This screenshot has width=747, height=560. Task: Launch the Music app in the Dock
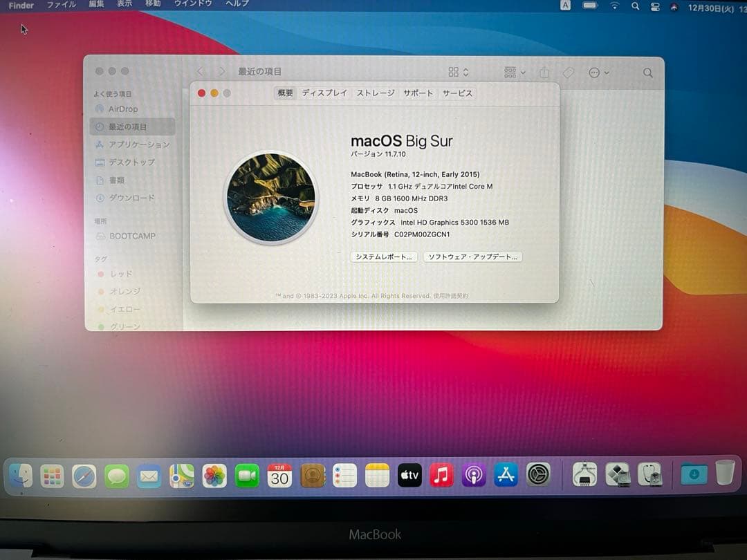point(441,475)
